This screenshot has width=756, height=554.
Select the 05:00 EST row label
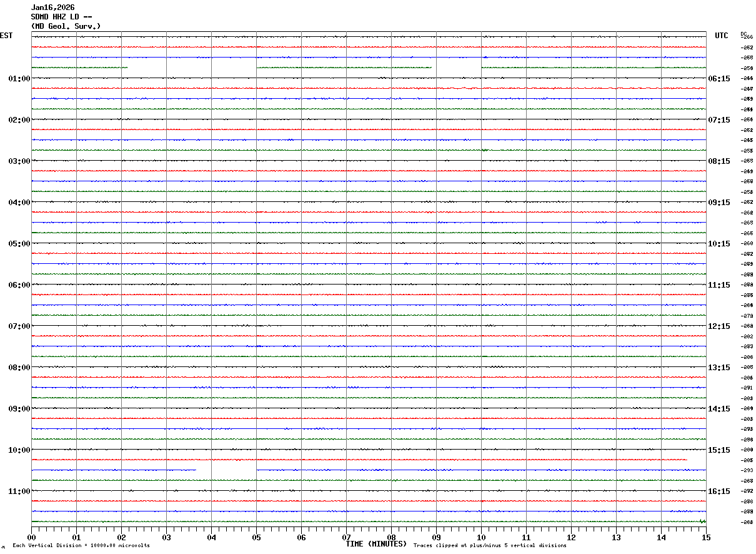point(19,244)
